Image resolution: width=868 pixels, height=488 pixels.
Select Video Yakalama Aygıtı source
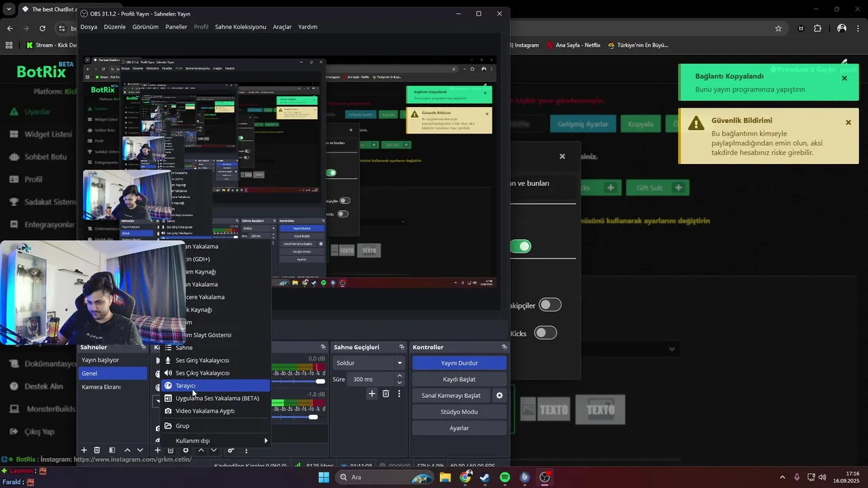[216, 411]
